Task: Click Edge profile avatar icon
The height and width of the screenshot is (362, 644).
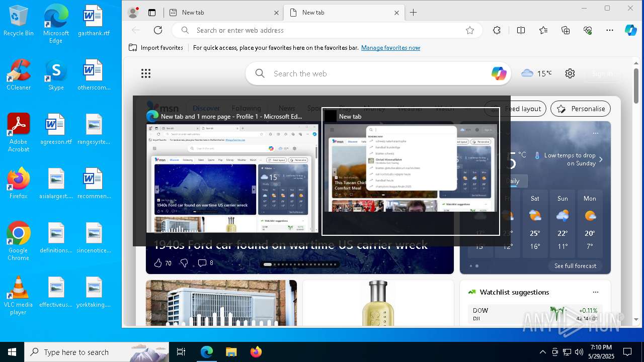Action: [133, 13]
